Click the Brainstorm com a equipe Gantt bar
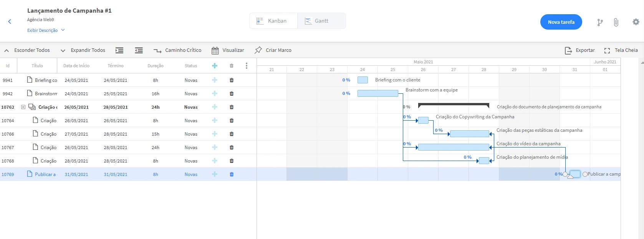The image size is (644, 239). (x=377, y=93)
